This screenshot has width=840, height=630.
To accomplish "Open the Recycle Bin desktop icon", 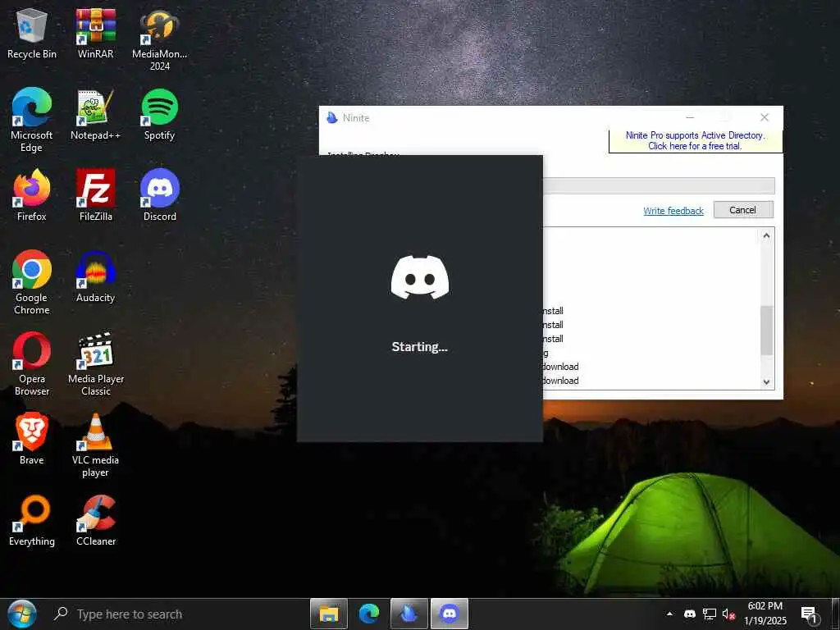I will [x=32, y=33].
